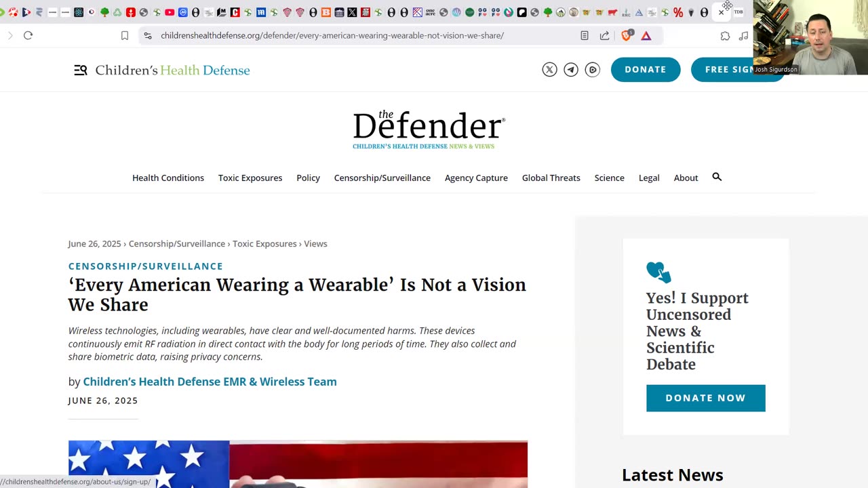Click the Josh Sigurdson webcam overlay

click(810, 37)
